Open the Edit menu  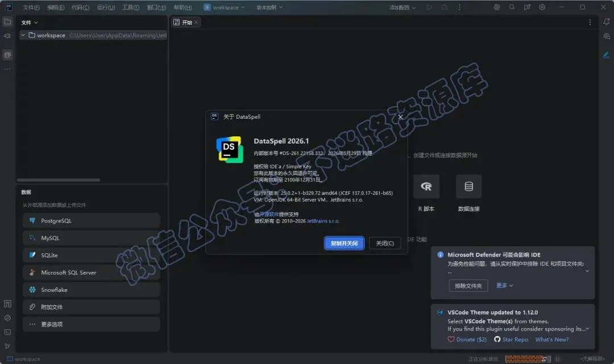pyautogui.click(x=56, y=7)
